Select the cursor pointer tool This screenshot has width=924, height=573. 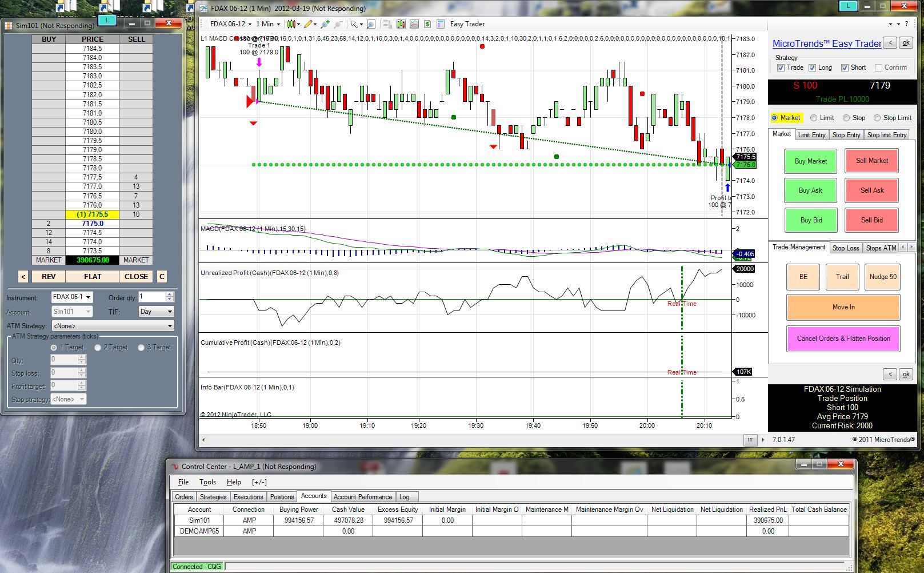pyautogui.click(x=354, y=24)
